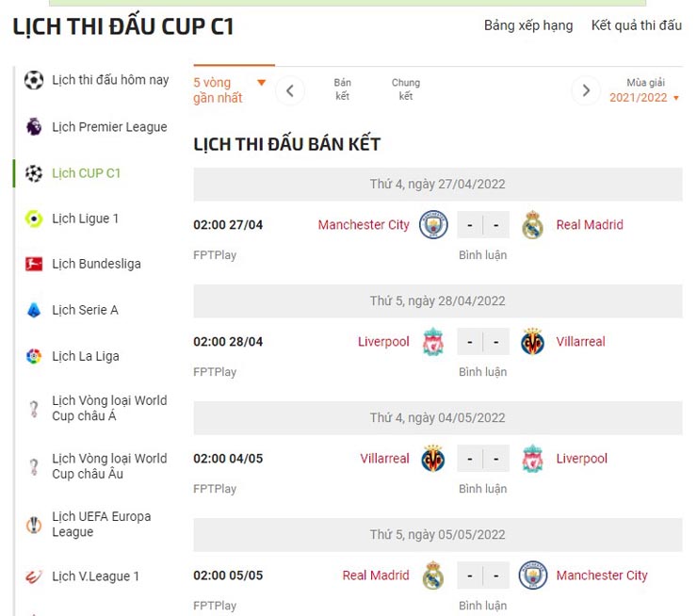Click the La Liga logo icon

34,356
